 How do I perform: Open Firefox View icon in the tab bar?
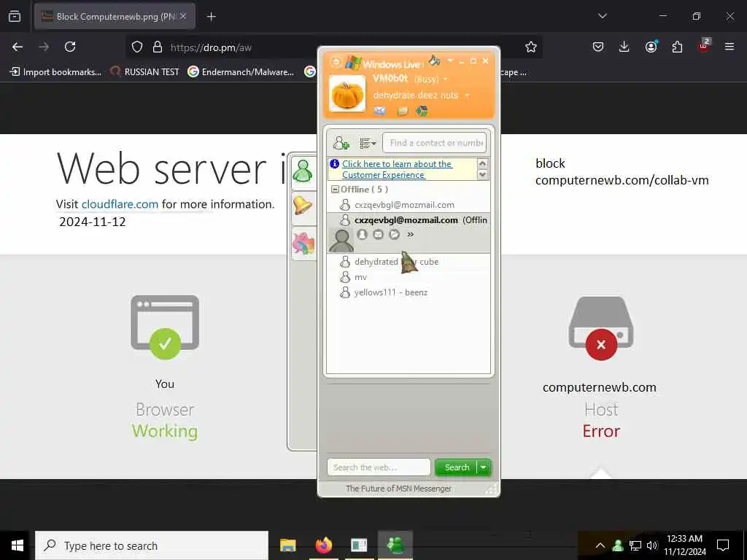pyautogui.click(x=15, y=16)
